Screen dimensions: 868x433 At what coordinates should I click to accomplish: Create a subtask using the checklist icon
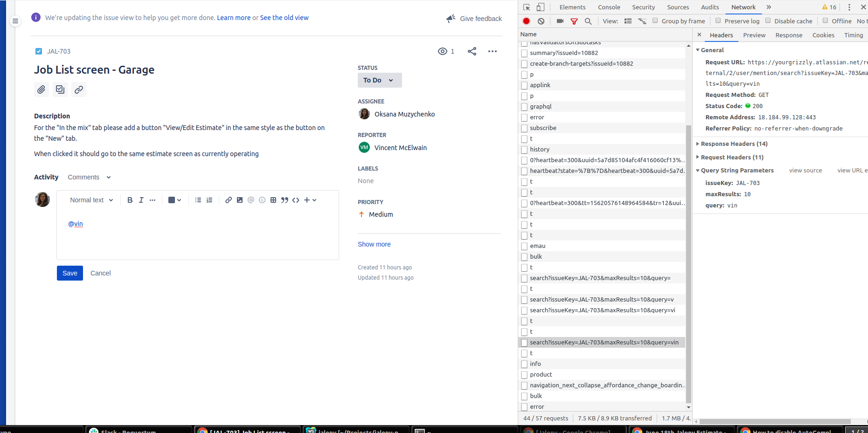(60, 89)
